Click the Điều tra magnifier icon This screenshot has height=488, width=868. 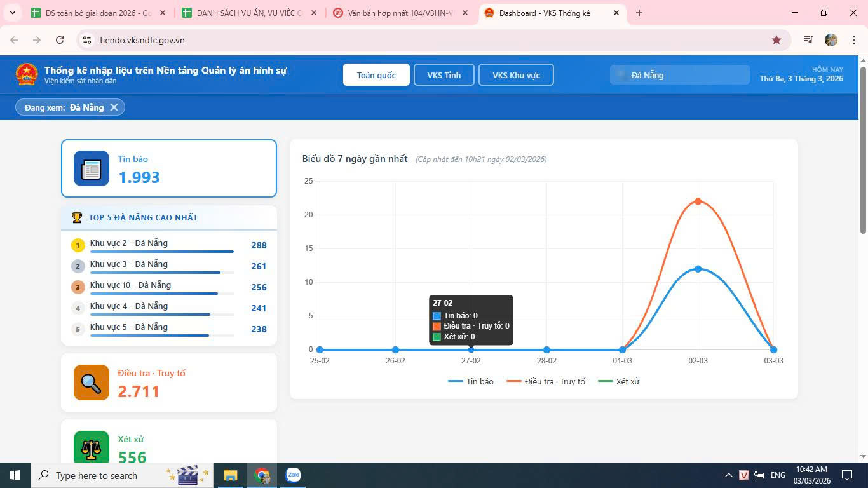tap(92, 383)
